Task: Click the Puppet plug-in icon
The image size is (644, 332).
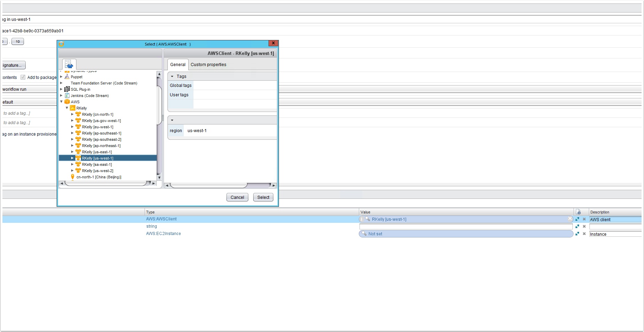Action: tap(67, 77)
